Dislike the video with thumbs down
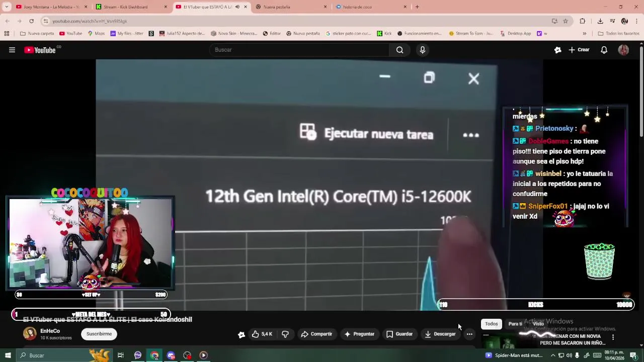 (285, 334)
